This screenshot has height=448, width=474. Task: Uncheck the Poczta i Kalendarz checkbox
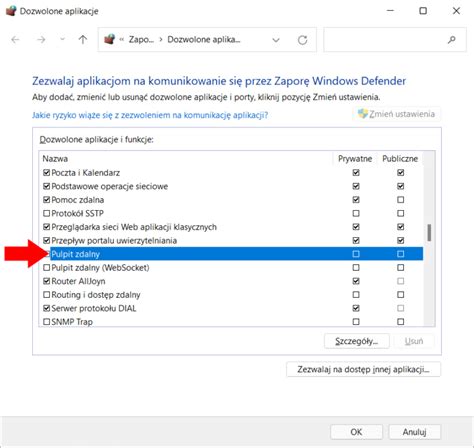tap(47, 173)
